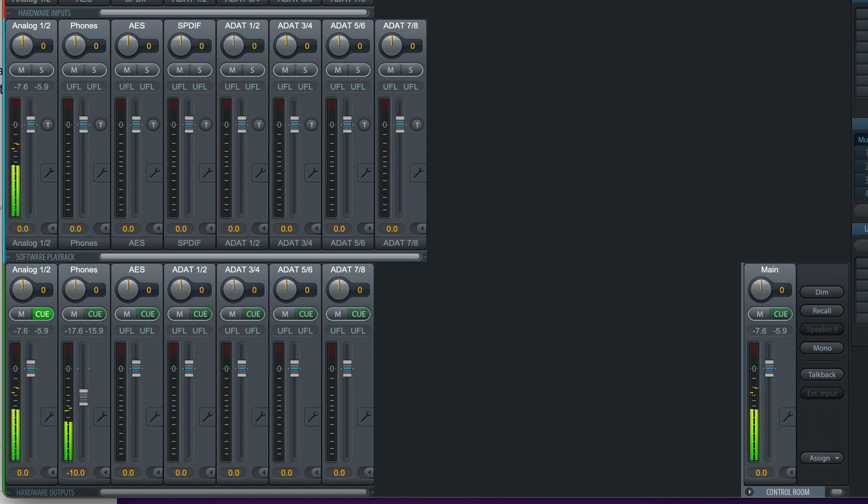Mute the Analog 1/2 hardware input
The height and width of the screenshot is (504, 868).
21,70
